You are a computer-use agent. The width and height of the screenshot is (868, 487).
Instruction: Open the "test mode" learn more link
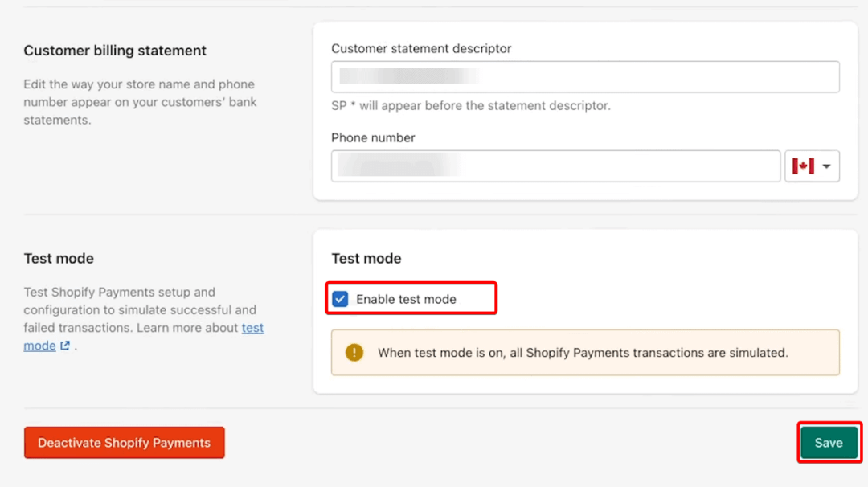(252, 328)
